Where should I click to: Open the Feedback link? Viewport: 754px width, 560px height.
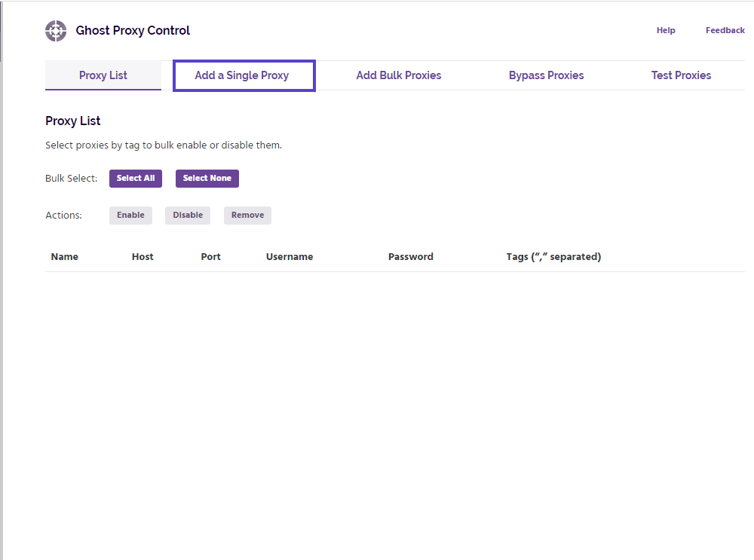click(x=725, y=31)
